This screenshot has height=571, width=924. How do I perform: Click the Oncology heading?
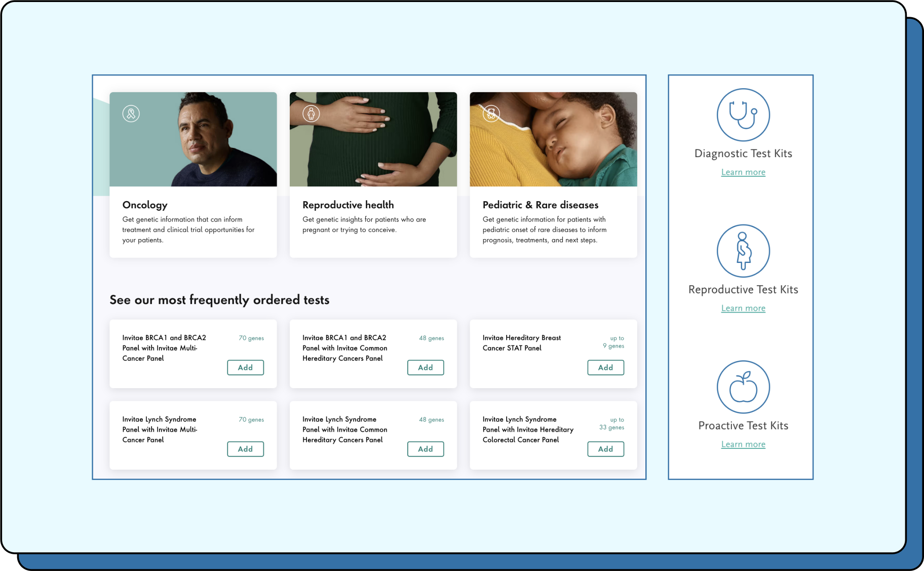145,205
